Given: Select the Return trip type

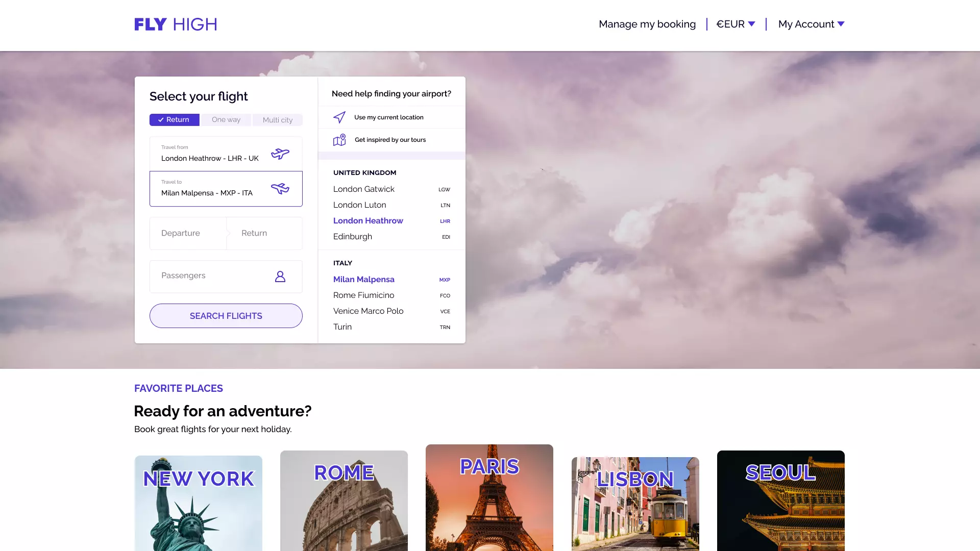Looking at the screenshot, I should (x=174, y=119).
